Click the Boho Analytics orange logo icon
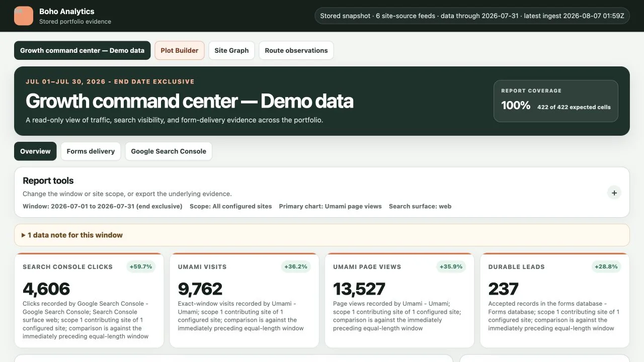This screenshot has width=644, height=362. (24, 16)
